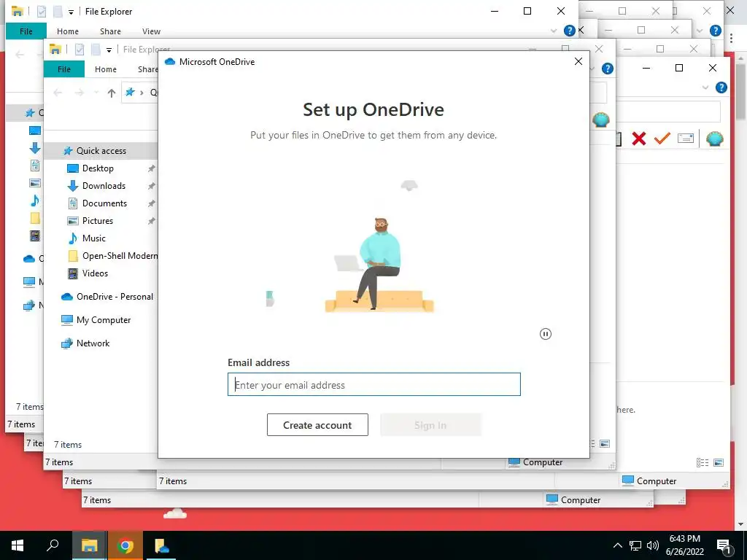
Task: Select Desktop in the navigation pane
Action: tap(98, 168)
